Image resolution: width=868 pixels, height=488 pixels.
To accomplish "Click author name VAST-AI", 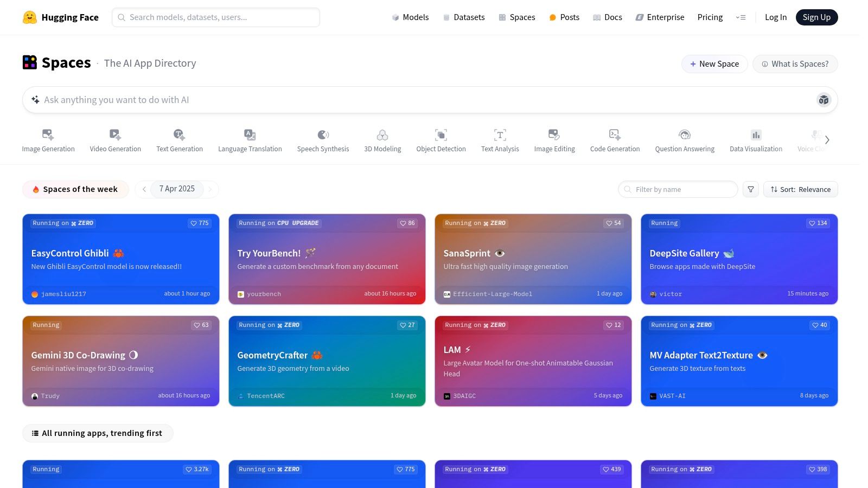I will coord(672,396).
